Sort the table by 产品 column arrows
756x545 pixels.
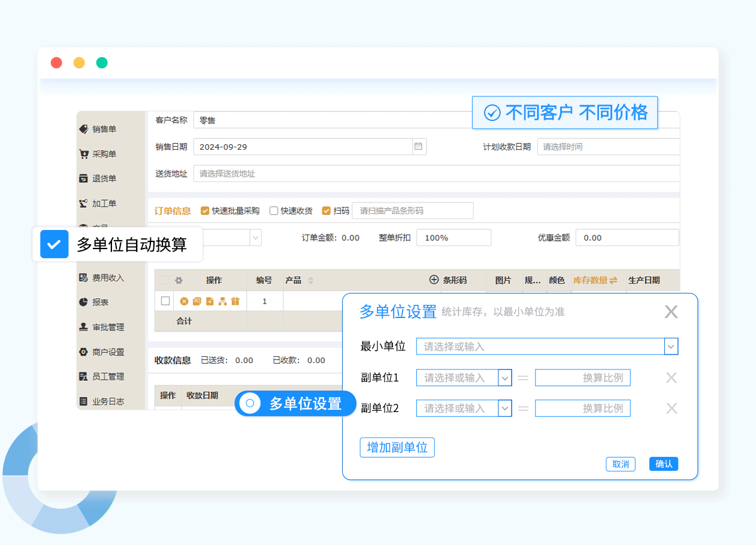[310, 280]
